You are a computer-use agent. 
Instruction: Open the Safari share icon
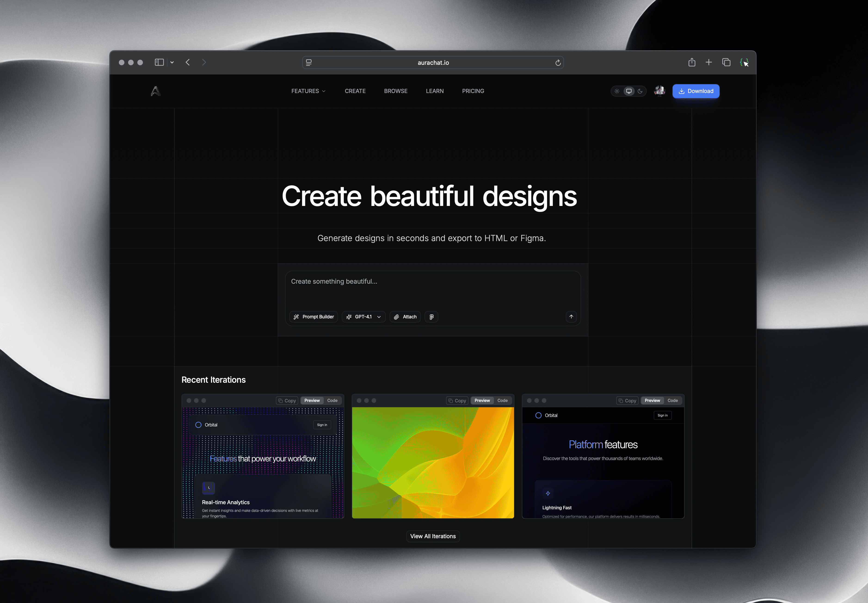[x=692, y=62]
